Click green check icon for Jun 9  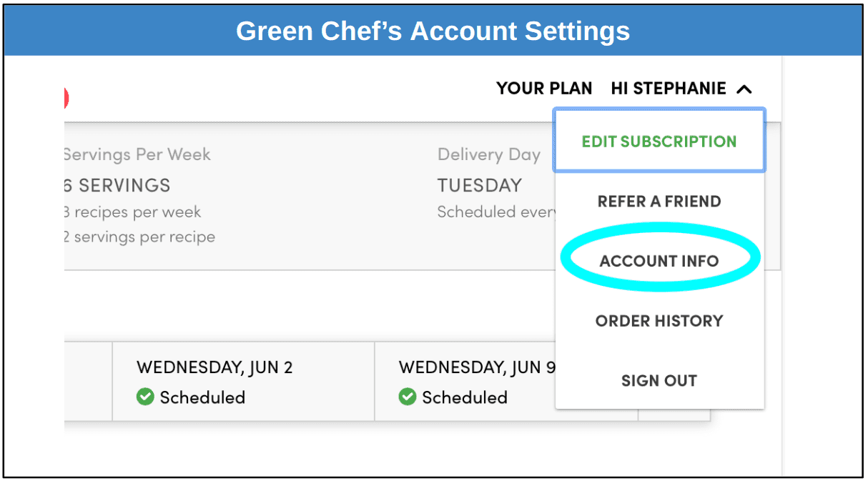pos(408,397)
